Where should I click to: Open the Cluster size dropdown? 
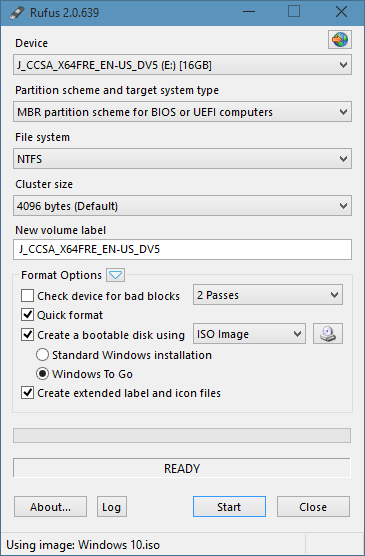coord(182,206)
